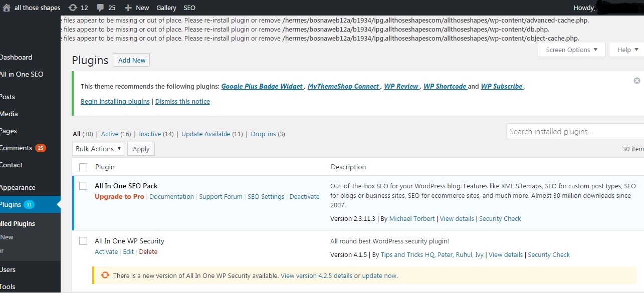Open Media in the sidebar
Viewport: 644px width, 293px height.
9,114
